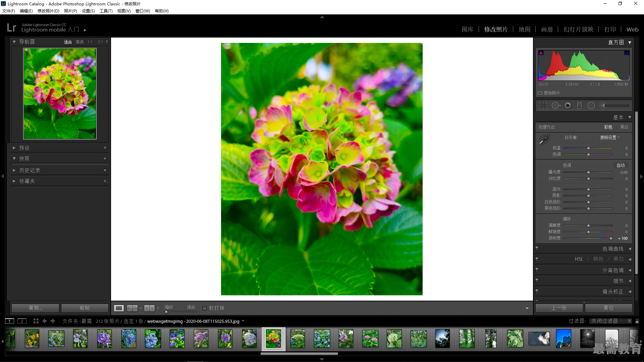Screen dimensions: 644x362
Task: Select the radial filter tool
Action: pyautogui.click(x=591, y=106)
